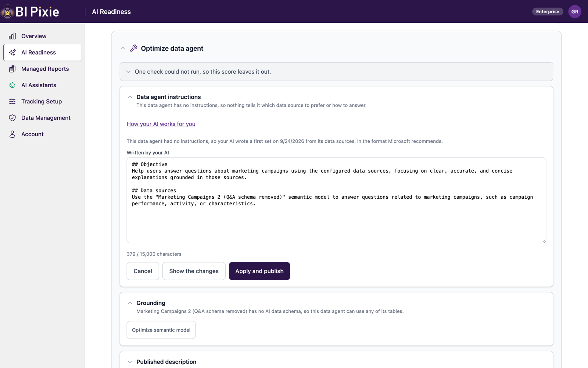Open the GR user avatar
The width and height of the screenshot is (588, 368).
[x=575, y=11]
